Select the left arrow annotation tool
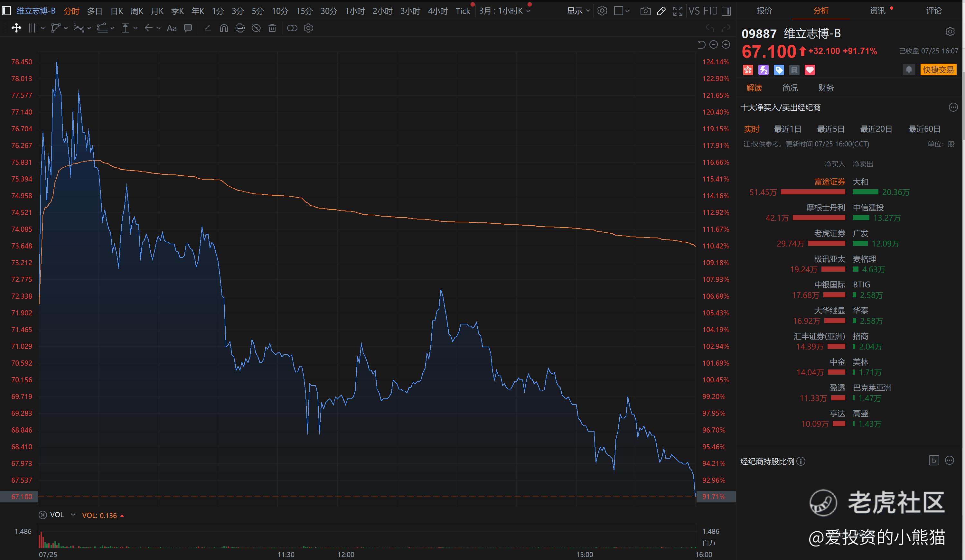This screenshot has height=560, width=965. pos(149,28)
